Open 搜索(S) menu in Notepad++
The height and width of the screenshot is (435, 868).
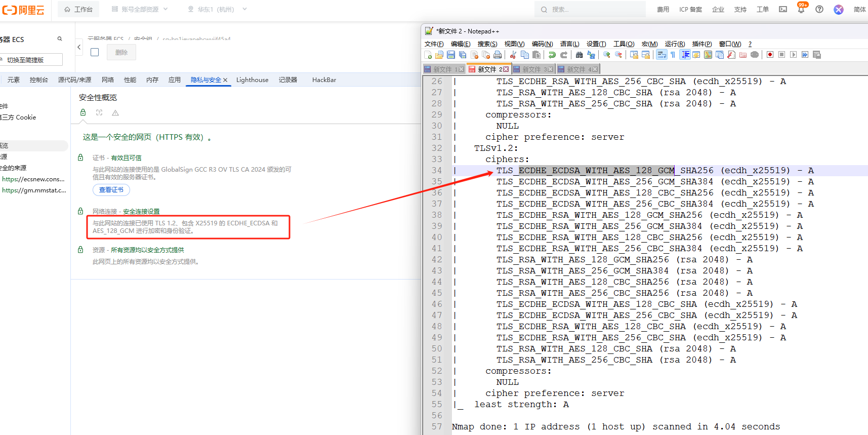coord(487,44)
